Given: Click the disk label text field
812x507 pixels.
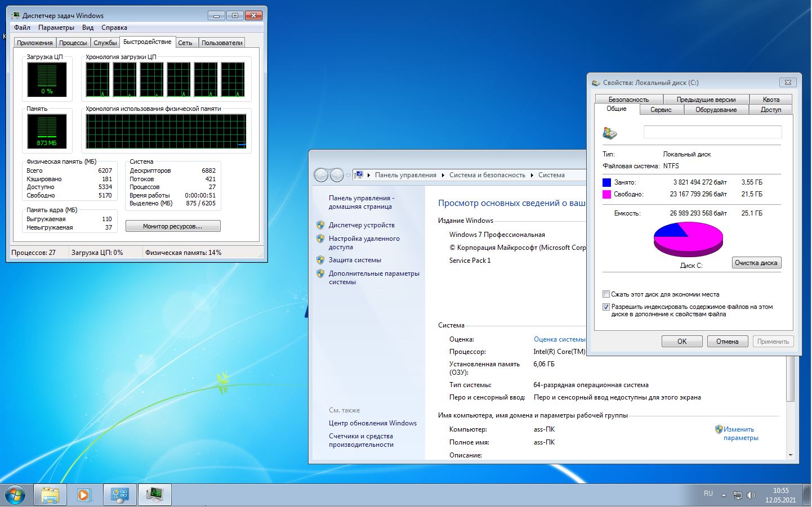Looking at the screenshot, I should (712, 132).
